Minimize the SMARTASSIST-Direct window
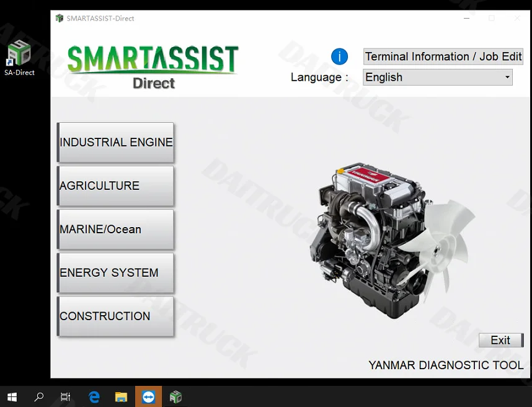 point(467,19)
